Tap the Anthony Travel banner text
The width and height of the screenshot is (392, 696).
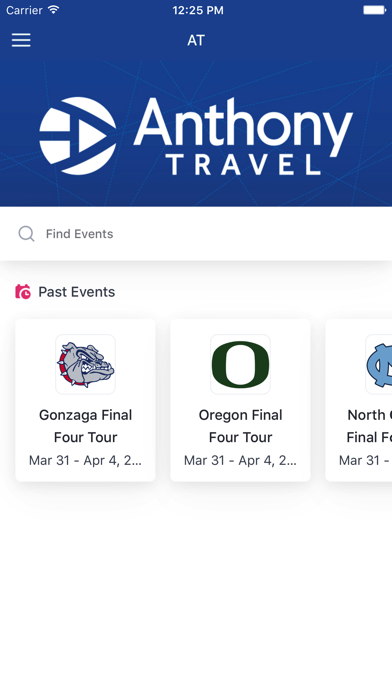coord(243,136)
